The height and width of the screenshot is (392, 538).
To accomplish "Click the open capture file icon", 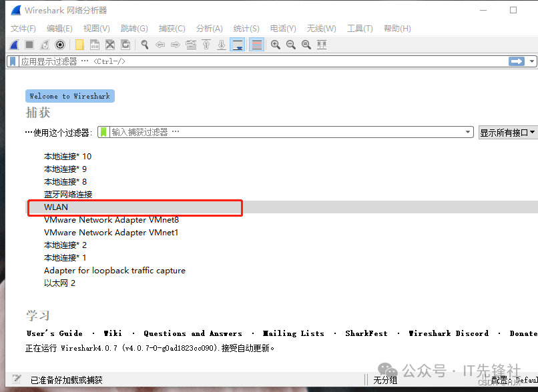I will 79,45.
